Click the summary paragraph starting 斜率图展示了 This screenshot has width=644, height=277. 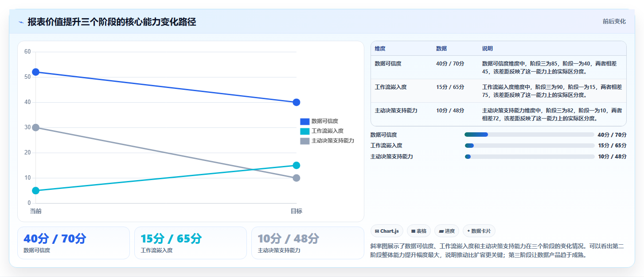(x=497, y=251)
